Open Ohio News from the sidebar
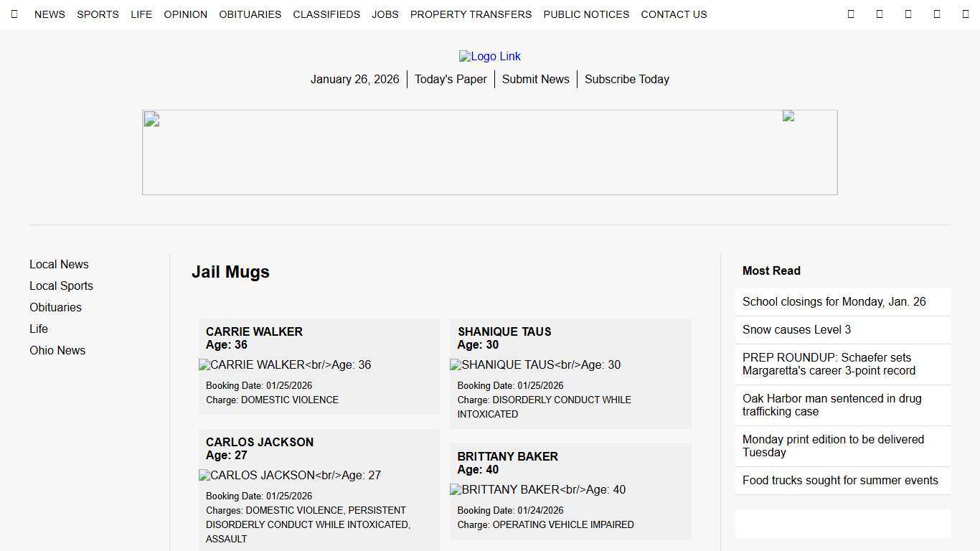The image size is (980, 551). coord(57,350)
